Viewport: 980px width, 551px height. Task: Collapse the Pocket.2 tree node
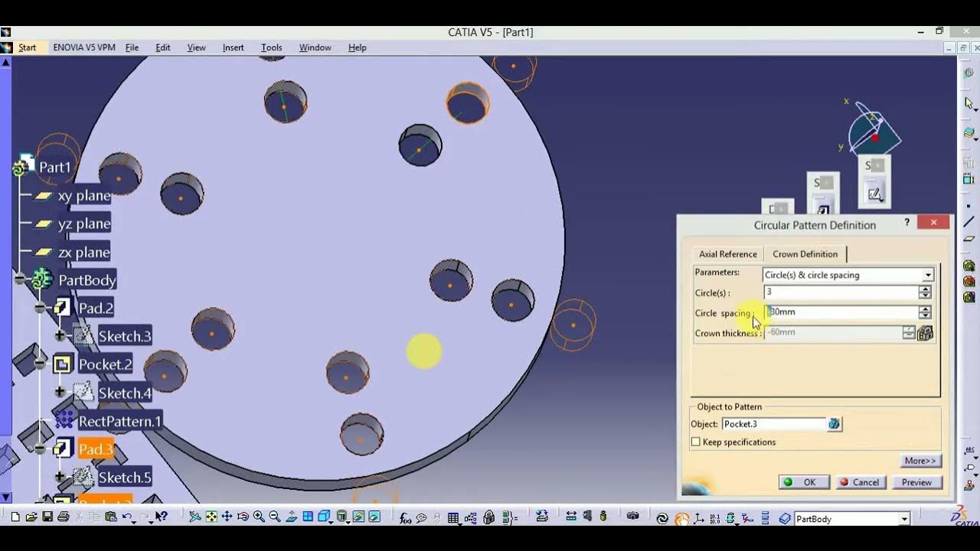pyautogui.click(x=40, y=364)
